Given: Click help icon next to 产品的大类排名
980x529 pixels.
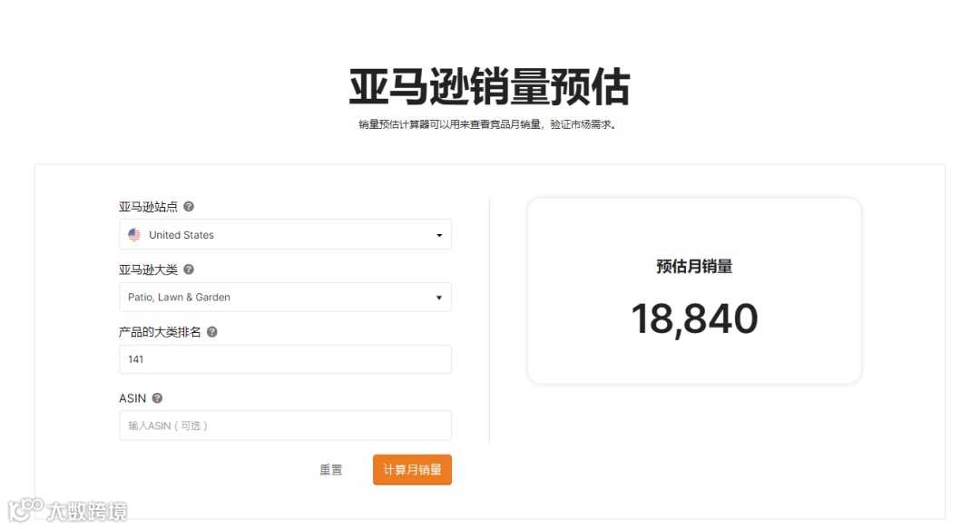Looking at the screenshot, I should (x=211, y=331).
